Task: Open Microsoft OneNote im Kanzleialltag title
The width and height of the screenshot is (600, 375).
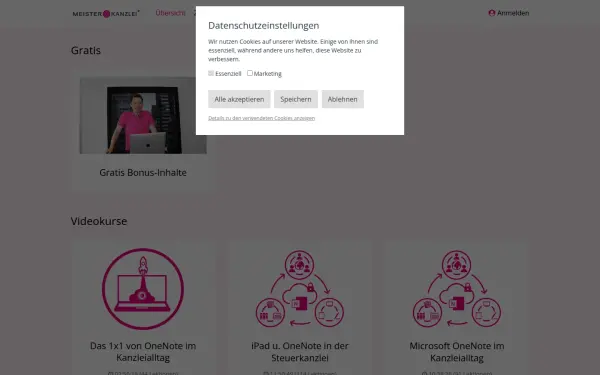Action: pyautogui.click(x=457, y=352)
